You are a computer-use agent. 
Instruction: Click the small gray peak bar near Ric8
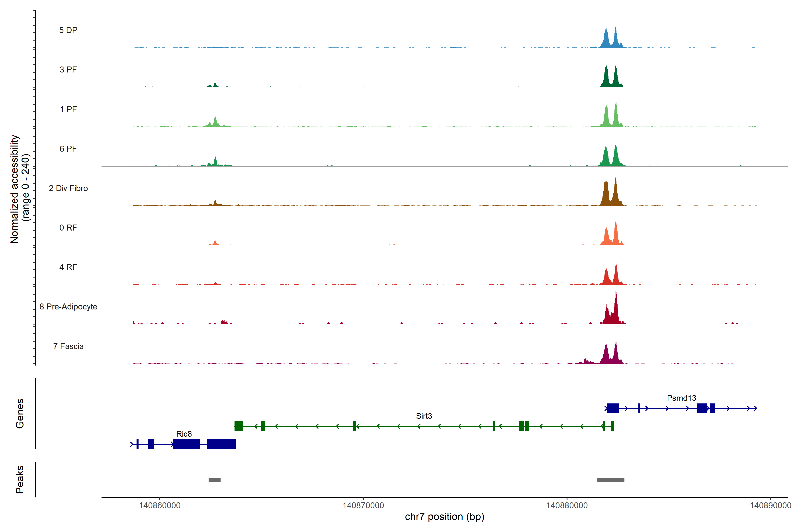pyautogui.click(x=214, y=480)
